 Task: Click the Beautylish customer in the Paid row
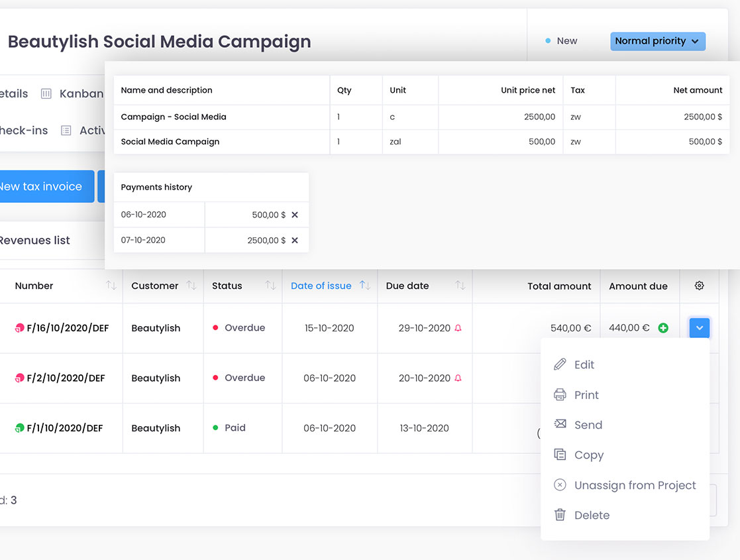[x=156, y=428]
